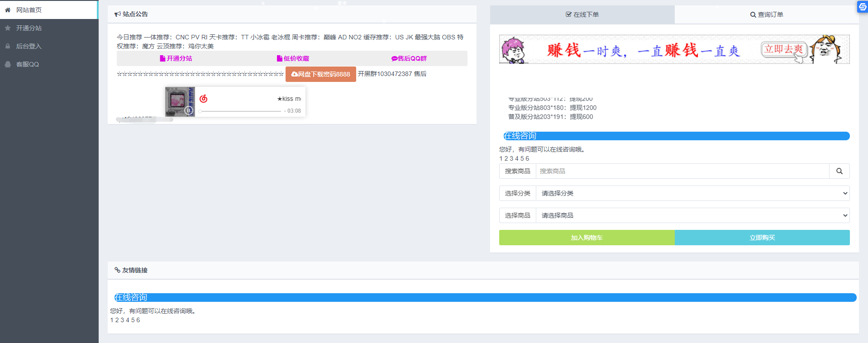Seek on the music progress bar
The width and height of the screenshot is (868, 343).
click(x=240, y=111)
